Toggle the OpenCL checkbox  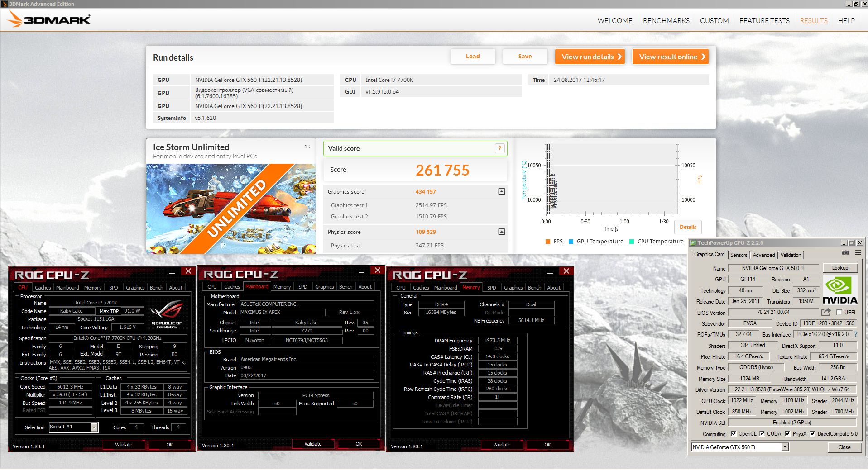click(734, 433)
